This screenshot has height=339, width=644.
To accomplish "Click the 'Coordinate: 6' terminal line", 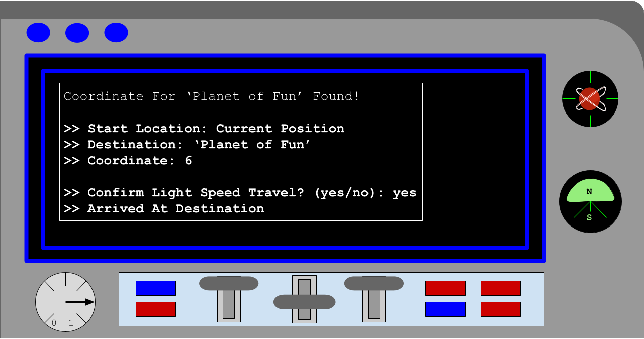I will (128, 161).
